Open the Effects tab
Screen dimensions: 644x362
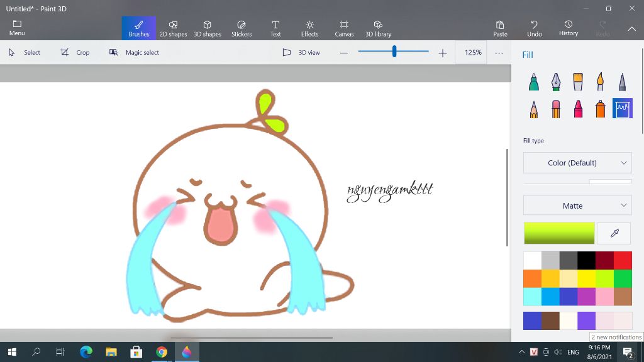(309, 28)
